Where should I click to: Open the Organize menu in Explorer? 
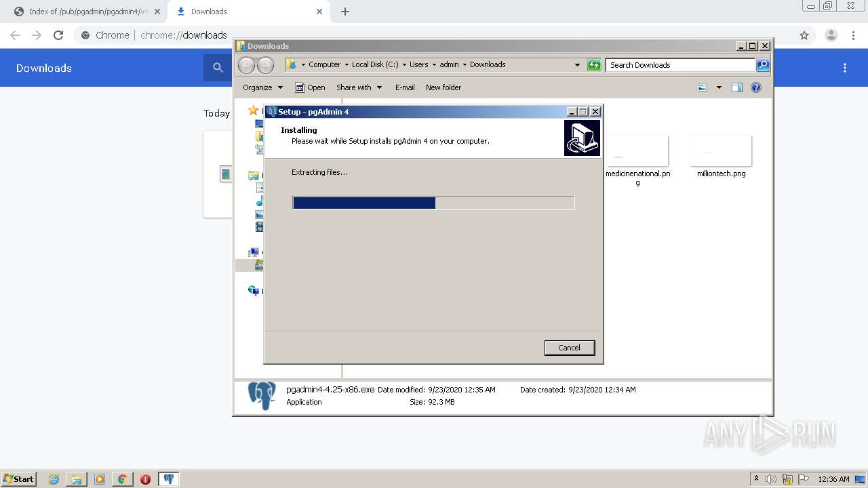tap(263, 87)
